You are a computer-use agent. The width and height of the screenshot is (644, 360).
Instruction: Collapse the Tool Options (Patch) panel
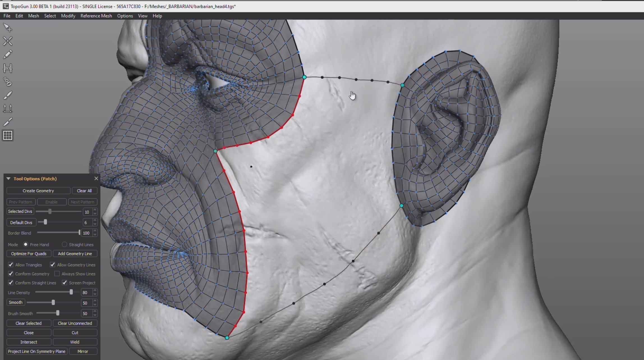coord(8,179)
